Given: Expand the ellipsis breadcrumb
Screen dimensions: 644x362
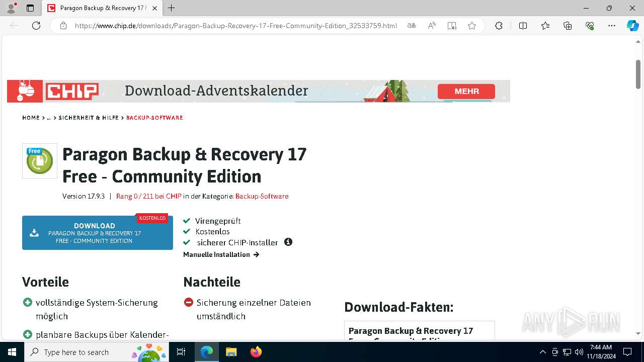Looking at the screenshot, I should click(x=49, y=118).
